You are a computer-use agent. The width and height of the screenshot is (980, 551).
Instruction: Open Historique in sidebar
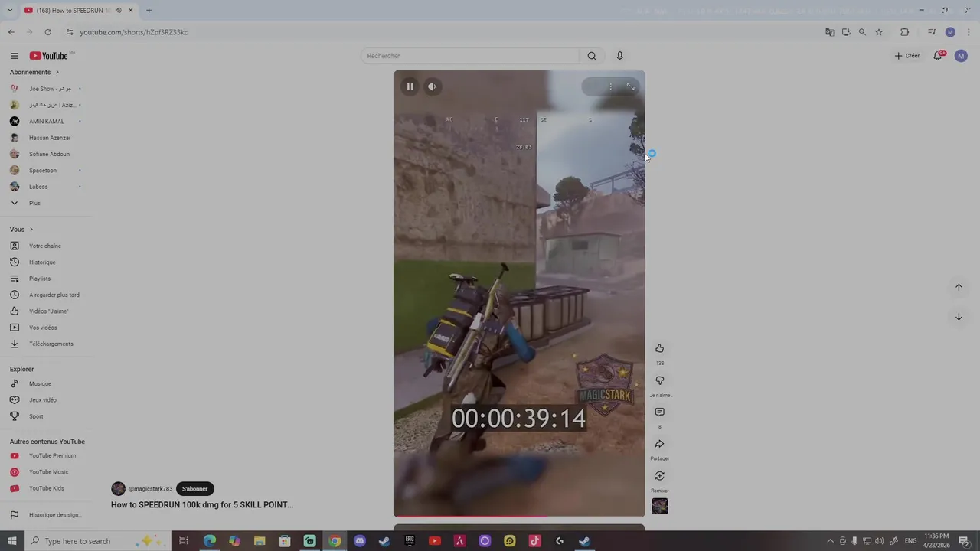(x=42, y=262)
